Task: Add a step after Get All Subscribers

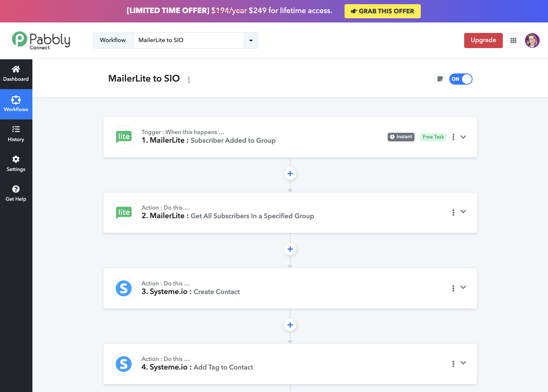Action: [x=290, y=249]
